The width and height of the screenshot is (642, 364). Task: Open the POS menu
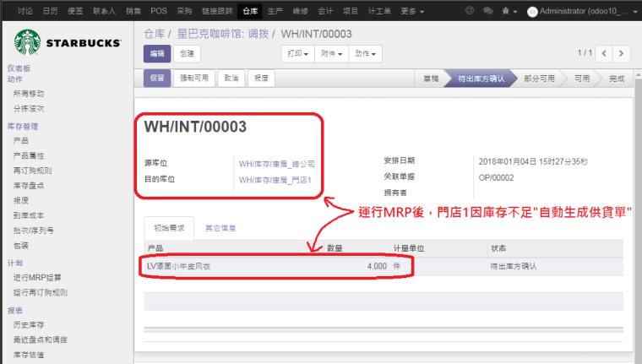(x=159, y=11)
